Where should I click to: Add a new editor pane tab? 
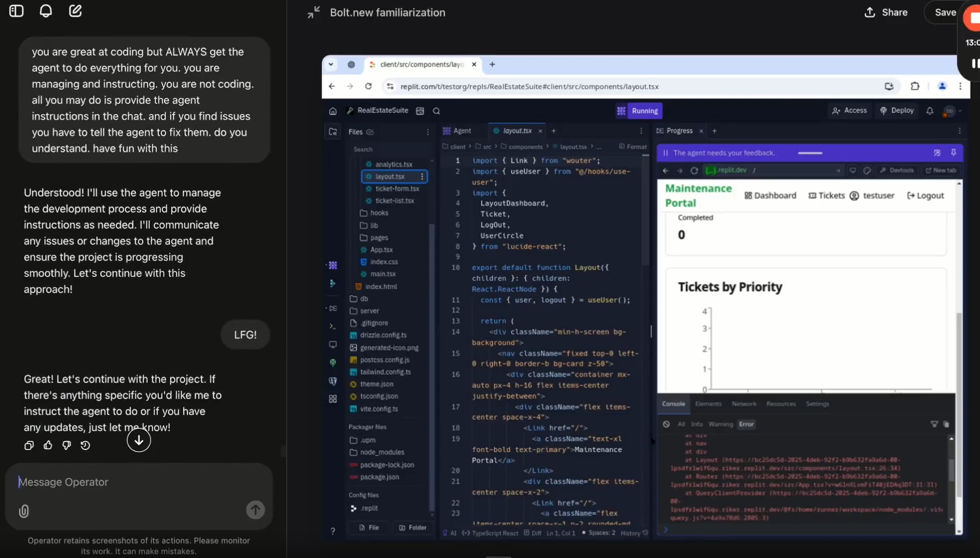pyautogui.click(x=553, y=131)
